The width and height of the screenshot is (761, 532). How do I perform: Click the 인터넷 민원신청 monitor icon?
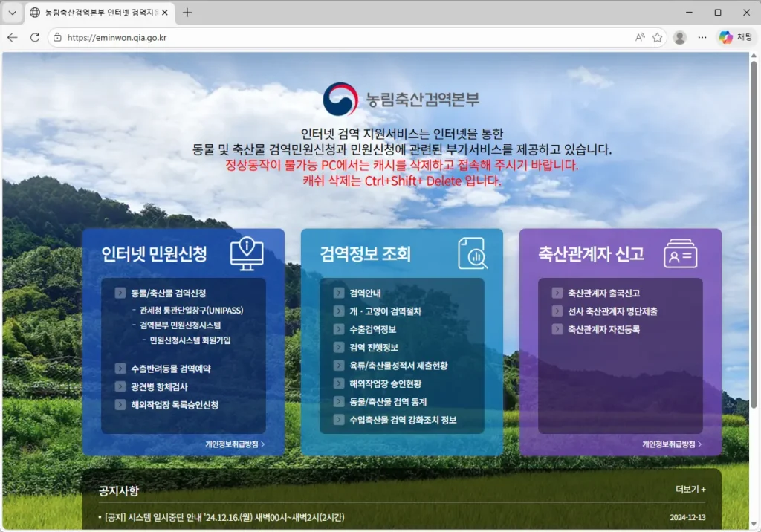[247, 254]
